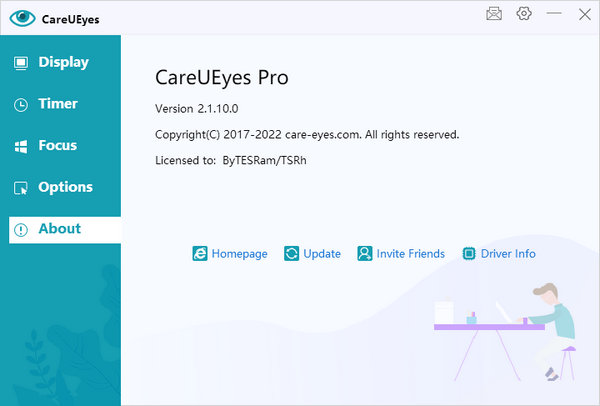The image size is (600, 406).
Task: Minimize the CareUEyes window
Action: pyautogui.click(x=554, y=14)
